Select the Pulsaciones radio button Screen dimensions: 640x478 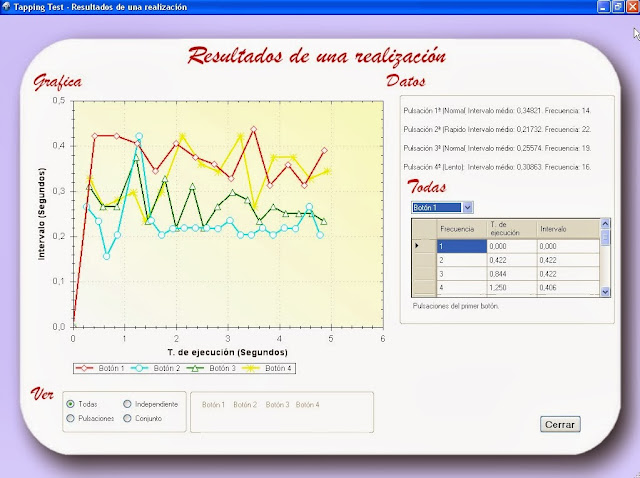coord(70,418)
